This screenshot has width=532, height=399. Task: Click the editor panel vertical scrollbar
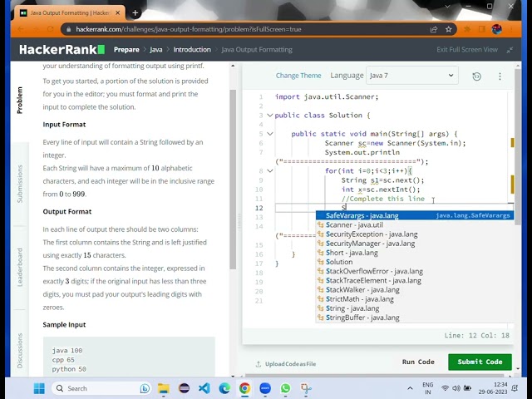coord(517,146)
